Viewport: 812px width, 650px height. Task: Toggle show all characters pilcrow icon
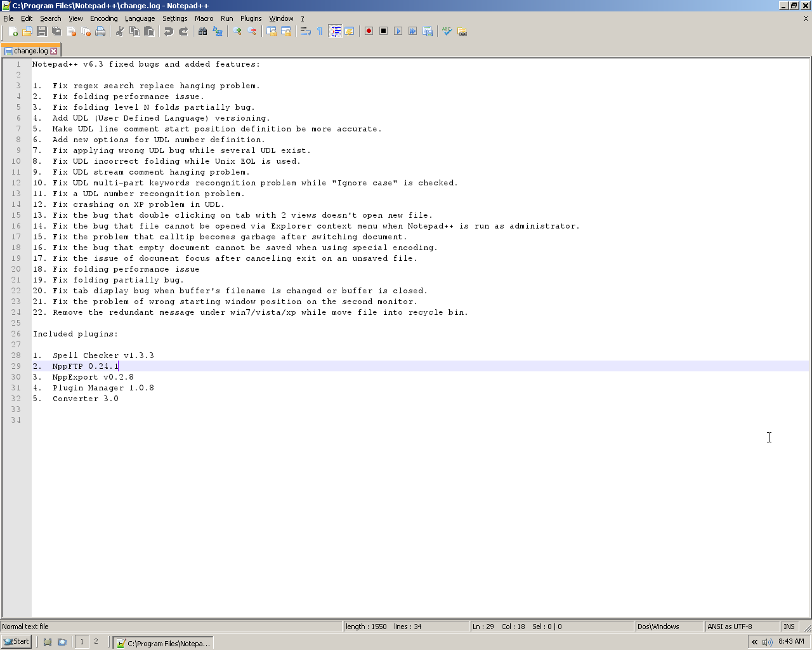pyautogui.click(x=320, y=31)
